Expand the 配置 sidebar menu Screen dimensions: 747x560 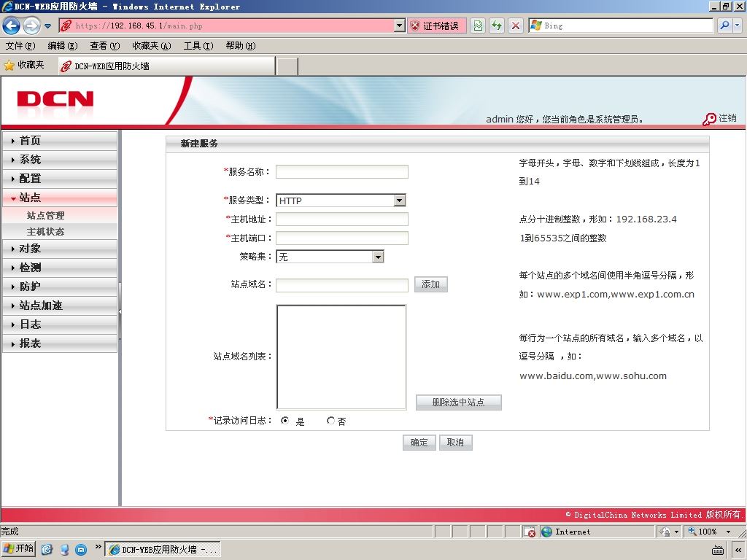point(60,179)
